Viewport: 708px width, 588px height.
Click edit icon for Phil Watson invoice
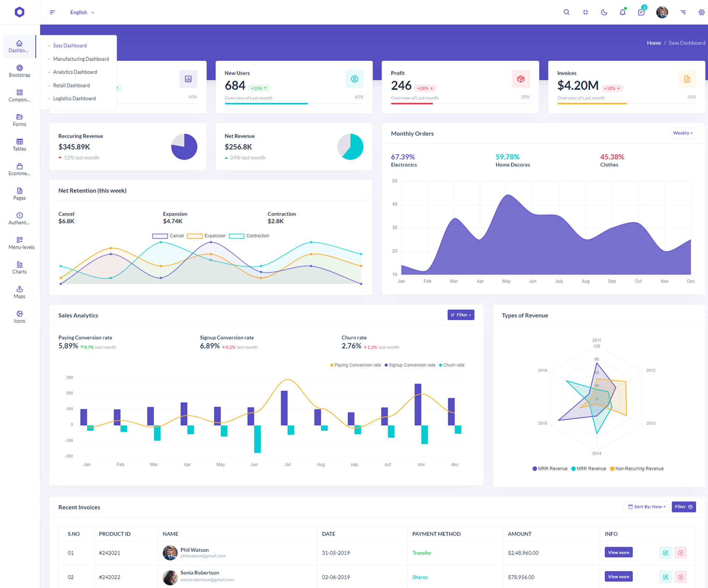(x=665, y=553)
